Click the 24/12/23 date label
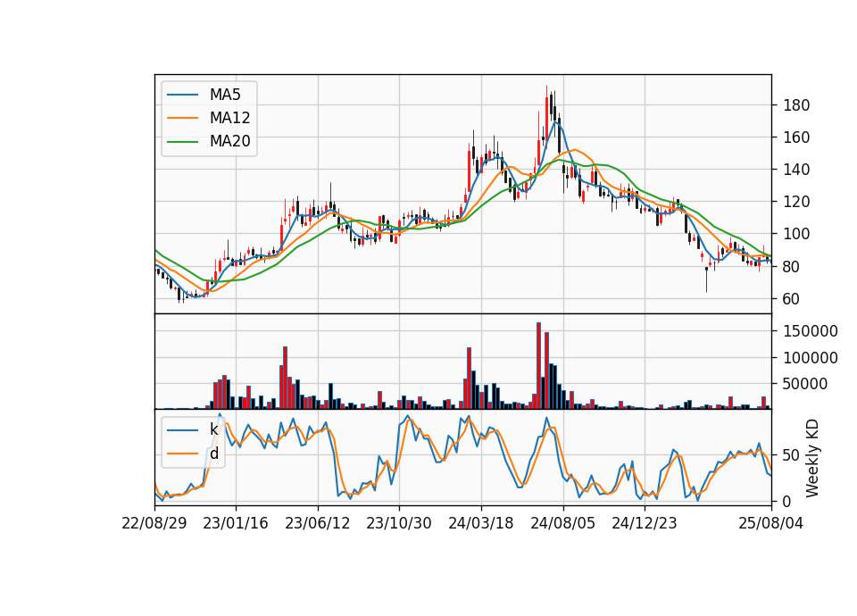This screenshot has height=616, width=857. click(645, 523)
